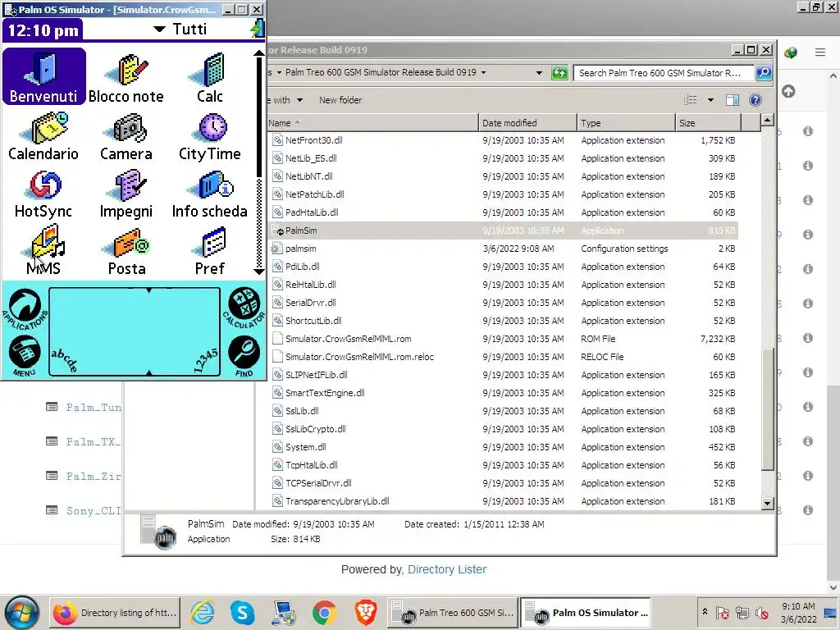
Task: Launch the Camera app
Action: pos(126,136)
